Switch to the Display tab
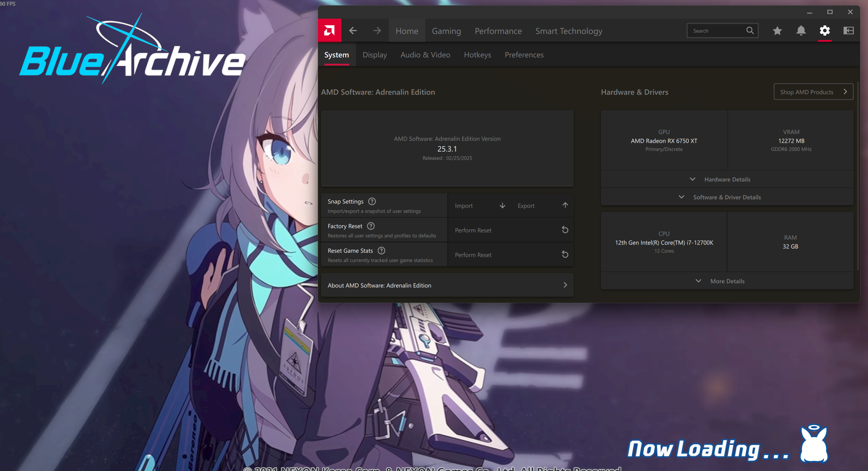868x471 pixels. [375, 55]
